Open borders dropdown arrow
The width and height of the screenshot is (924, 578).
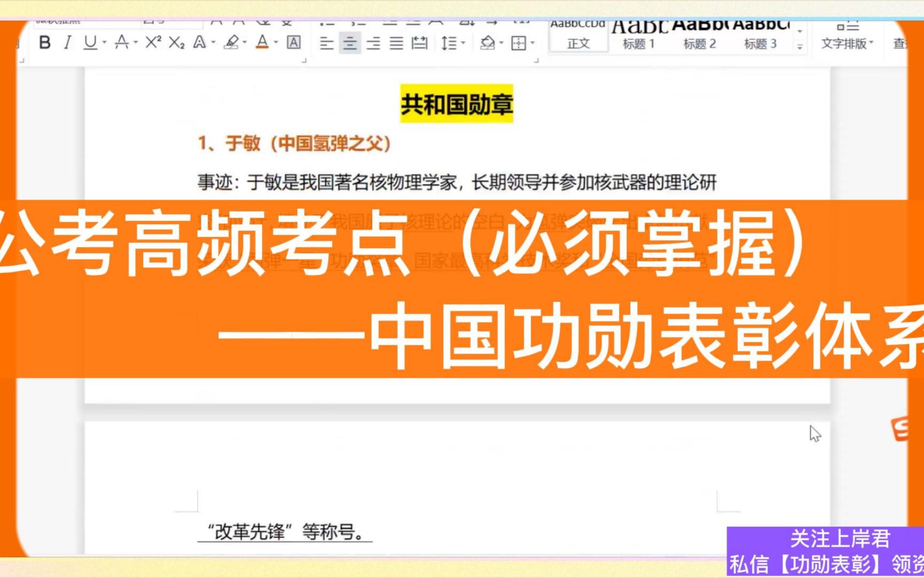533,42
